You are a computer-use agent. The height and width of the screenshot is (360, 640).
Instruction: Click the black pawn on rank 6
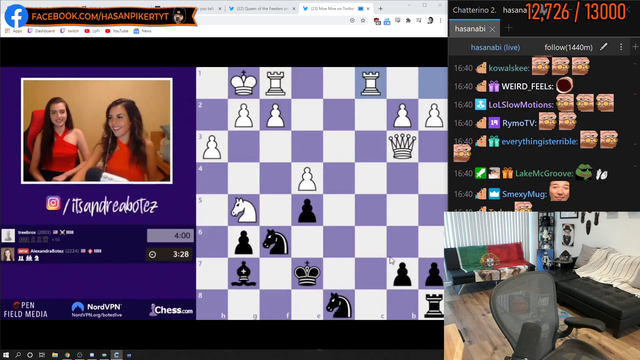tap(244, 242)
